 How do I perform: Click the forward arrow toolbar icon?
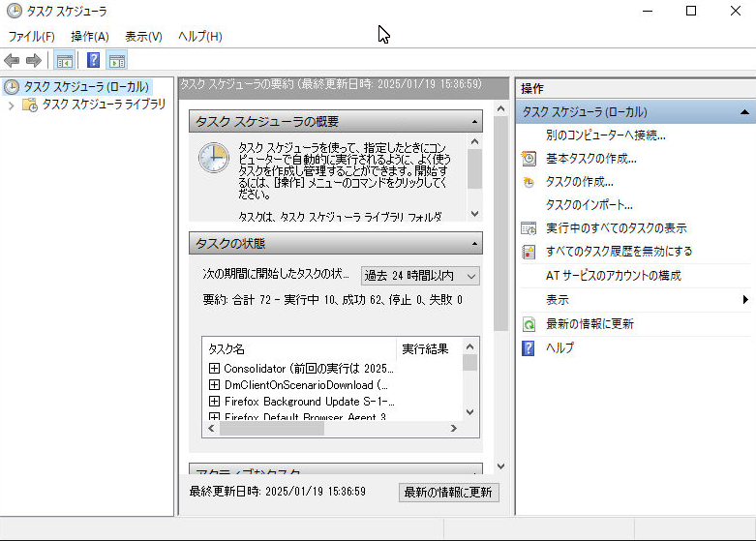pyautogui.click(x=33, y=60)
